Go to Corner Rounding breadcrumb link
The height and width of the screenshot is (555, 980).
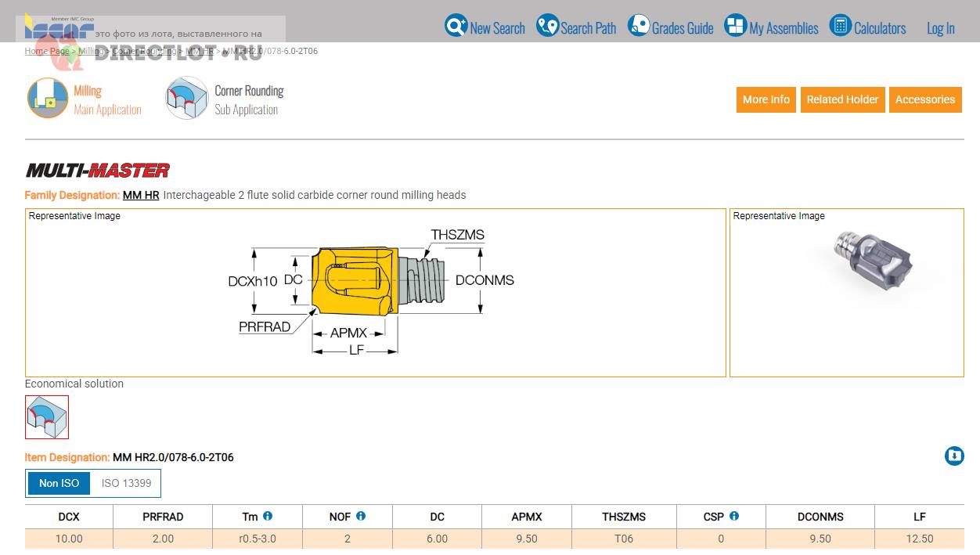pyautogui.click(x=144, y=51)
